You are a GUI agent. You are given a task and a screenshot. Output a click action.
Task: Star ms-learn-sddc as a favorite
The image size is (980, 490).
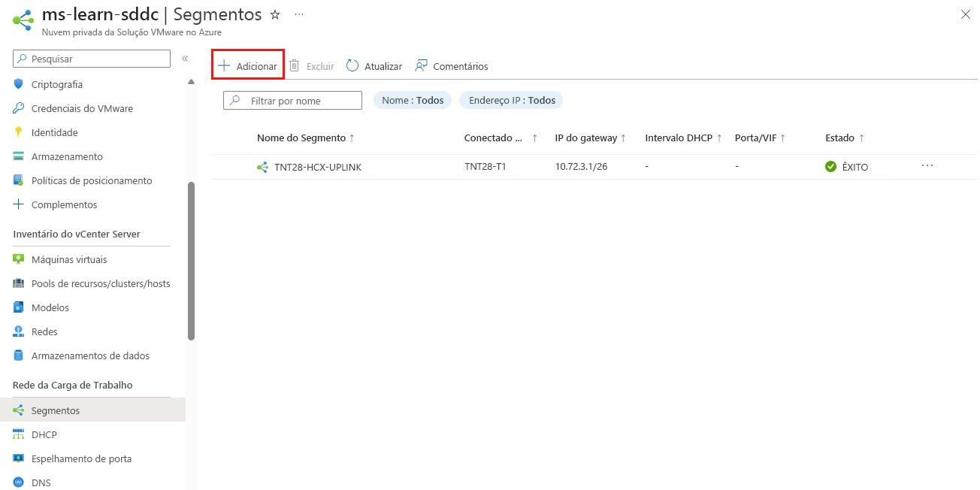click(274, 14)
